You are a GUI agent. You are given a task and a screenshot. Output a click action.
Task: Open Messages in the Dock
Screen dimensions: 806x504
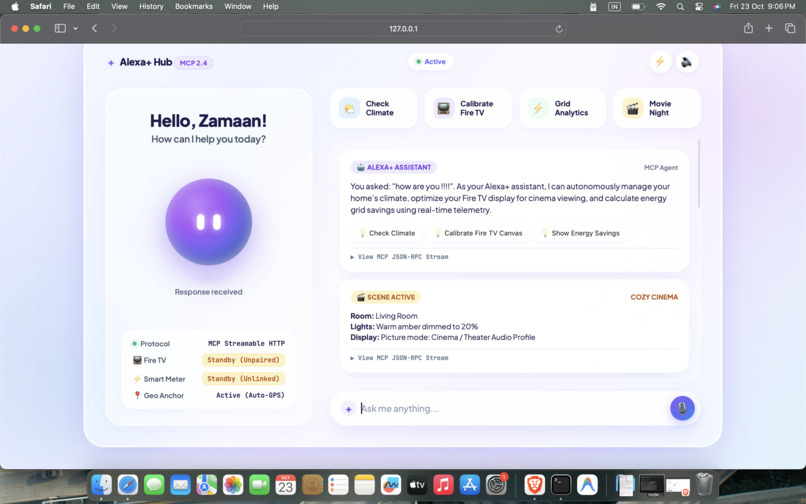click(x=154, y=484)
